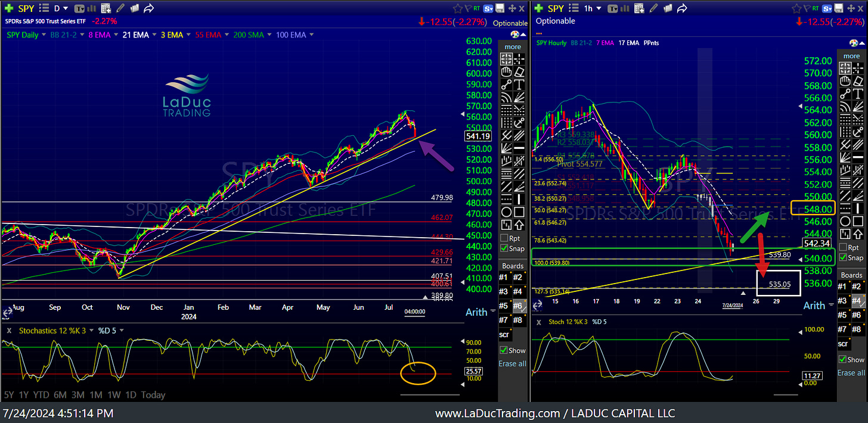Click the 17 EMA label in the hourly chart
Image resolution: width=868 pixels, height=423 pixels.
[x=629, y=43]
